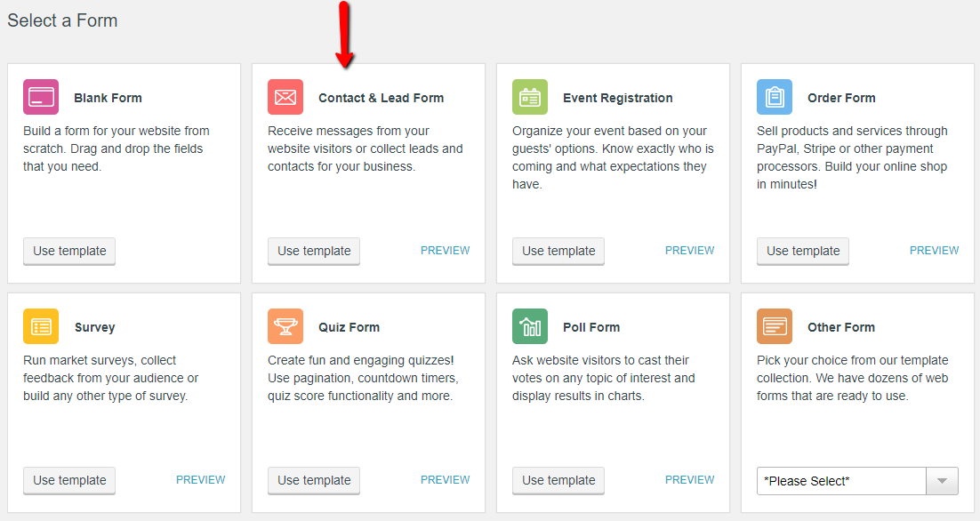Select the Quiz Form trophy icon
The height and width of the screenshot is (521, 980).
(x=285, y=327)
